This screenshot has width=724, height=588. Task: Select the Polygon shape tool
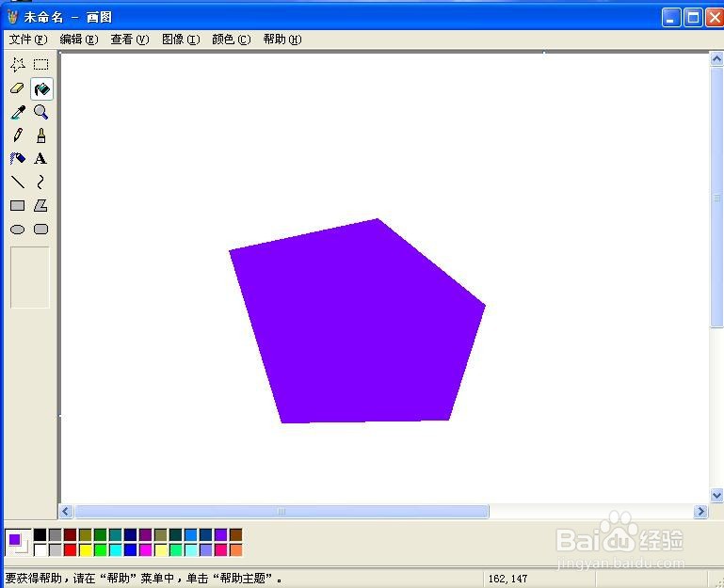tap(41, 206)
